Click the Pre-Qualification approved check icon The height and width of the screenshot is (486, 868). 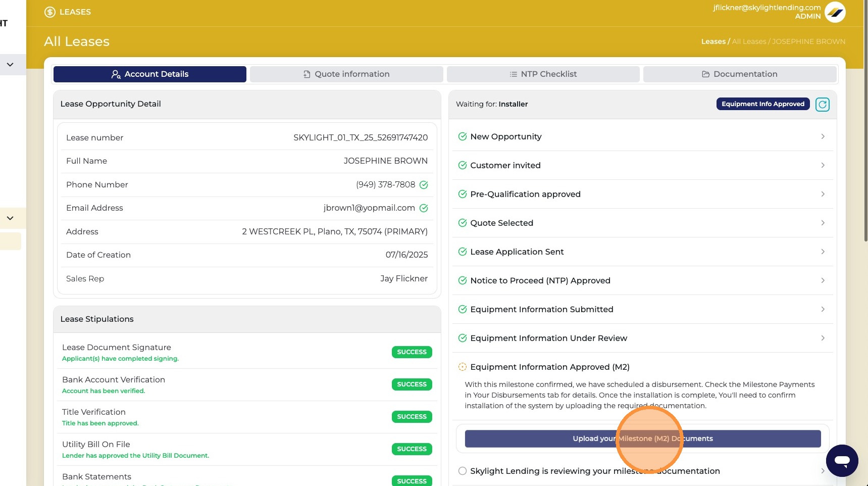462,194
